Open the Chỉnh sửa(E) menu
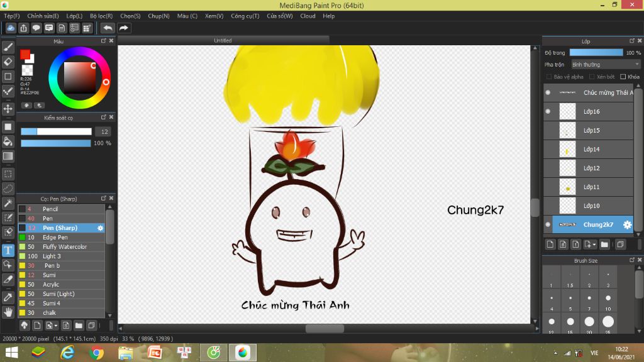This screenshot has height=362, width=644. click(x=43, y=16)
